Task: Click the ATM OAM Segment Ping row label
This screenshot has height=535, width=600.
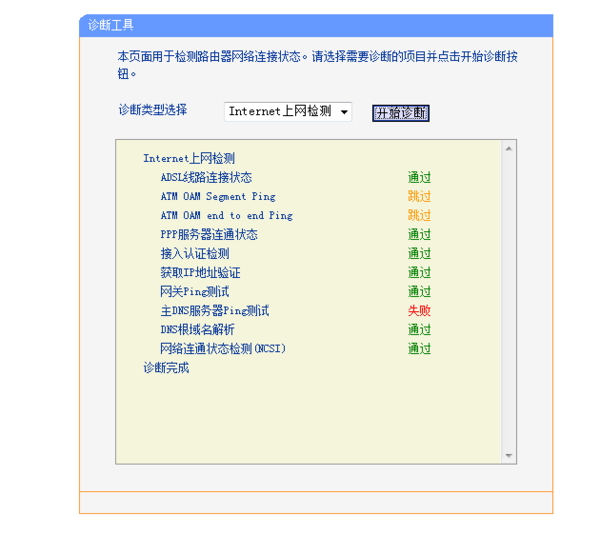Action: (x=218, y=196)
